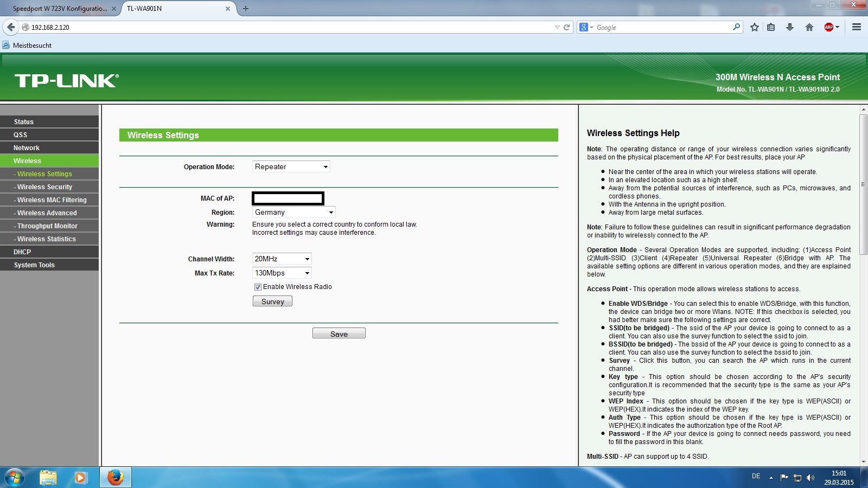This screenshot has height=488, width=868.
Task: Open the bookmarks list icon
Action: 771,27
